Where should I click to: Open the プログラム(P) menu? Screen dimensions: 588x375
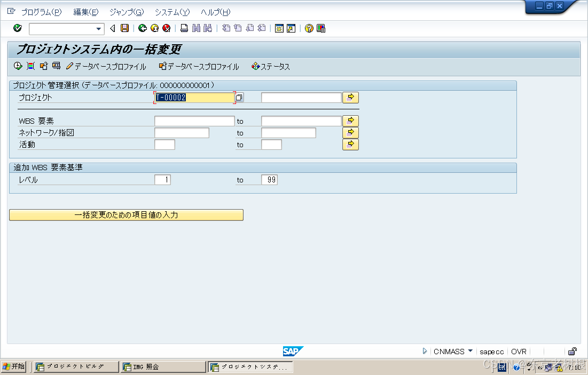click(x=41, y=12)
